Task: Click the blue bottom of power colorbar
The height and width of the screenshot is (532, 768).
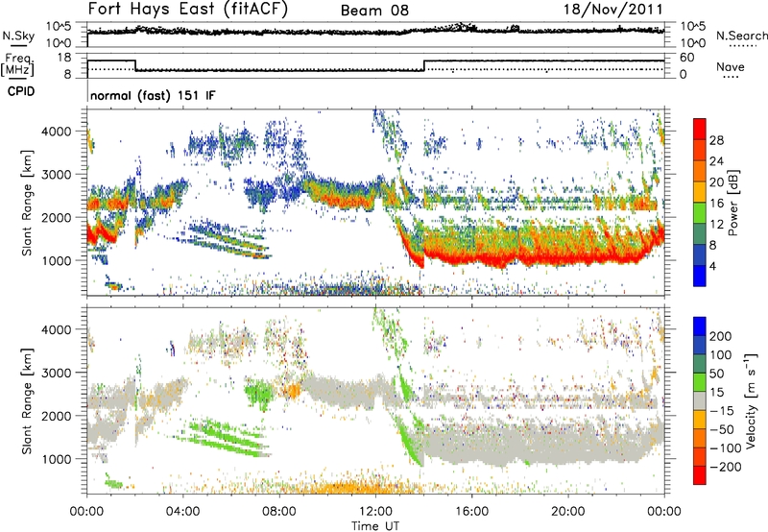Action: click(x=700, y=276)
